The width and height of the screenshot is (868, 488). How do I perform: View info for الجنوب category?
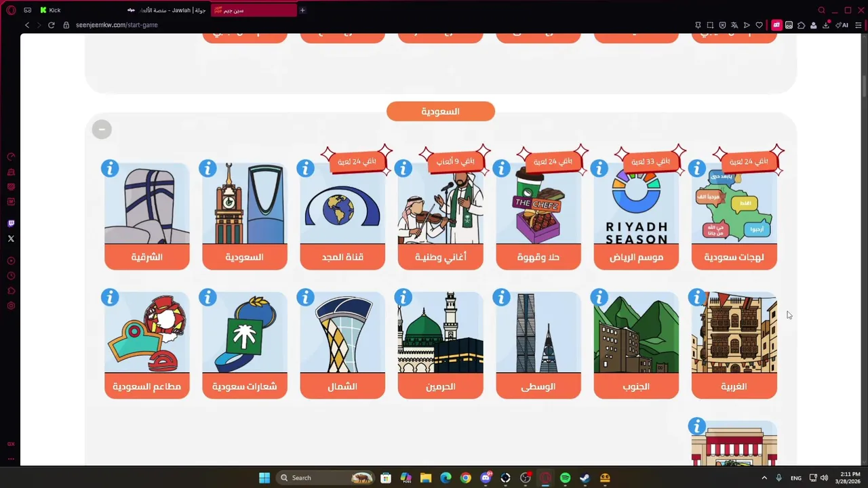tap(599, 297)
